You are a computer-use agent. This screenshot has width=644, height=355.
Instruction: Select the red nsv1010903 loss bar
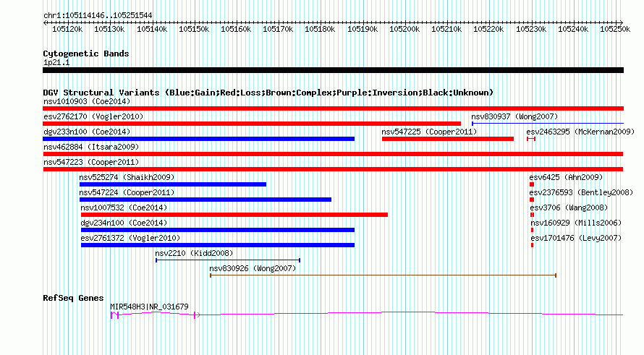333,108
